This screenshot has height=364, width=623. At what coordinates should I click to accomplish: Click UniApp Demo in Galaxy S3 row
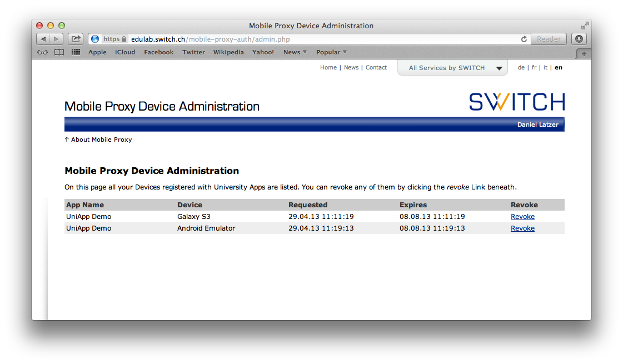[88, 217]
